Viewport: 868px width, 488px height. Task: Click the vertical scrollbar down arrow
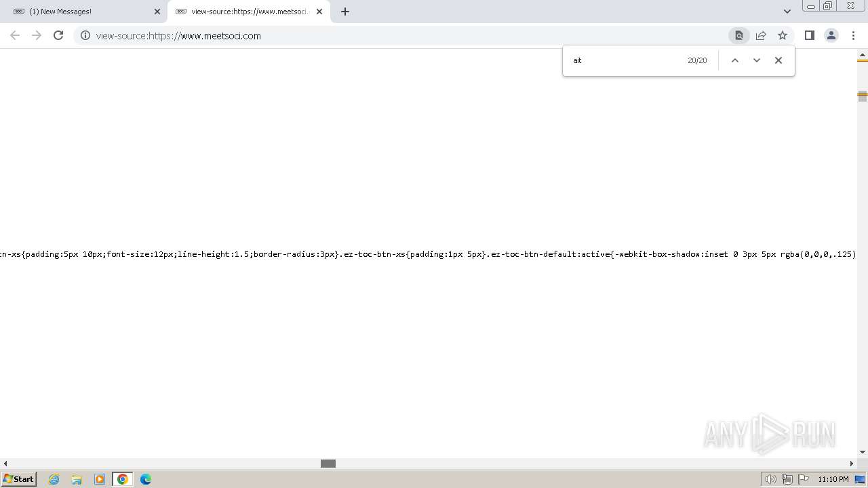[x=863, y=452]
